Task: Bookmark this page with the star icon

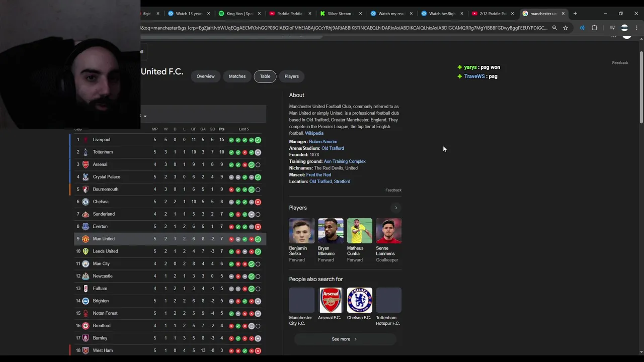Action: (x=566, y=28)
